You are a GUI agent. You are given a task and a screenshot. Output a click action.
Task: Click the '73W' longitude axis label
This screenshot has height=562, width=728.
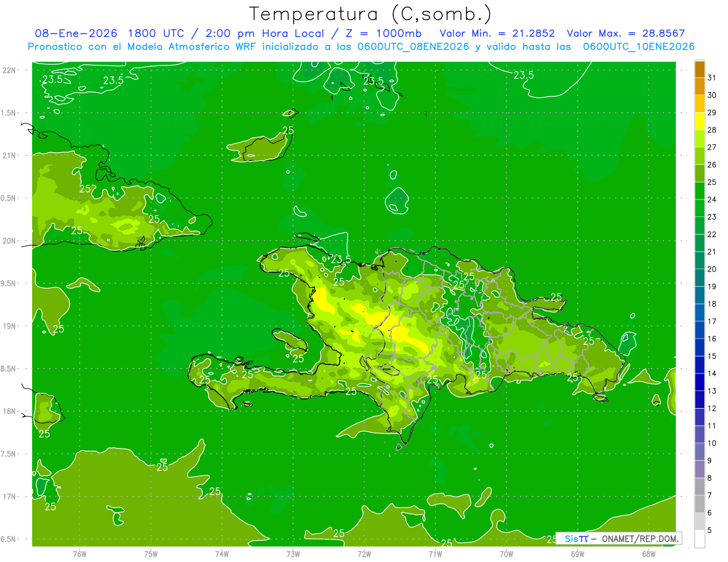coord(293,554)
